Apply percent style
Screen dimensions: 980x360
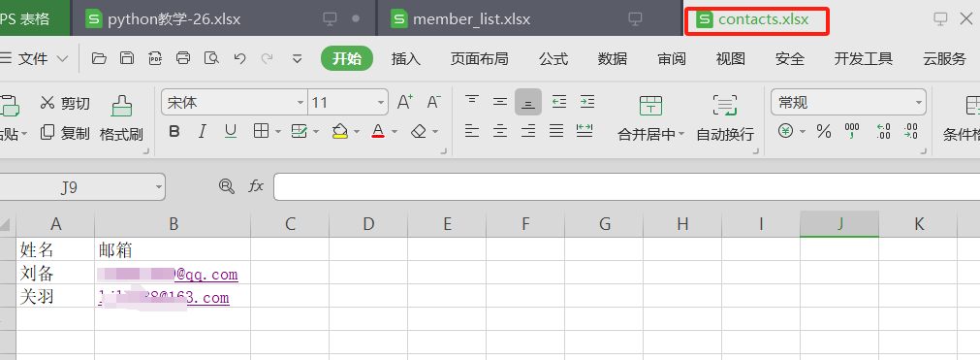[824, 131]
